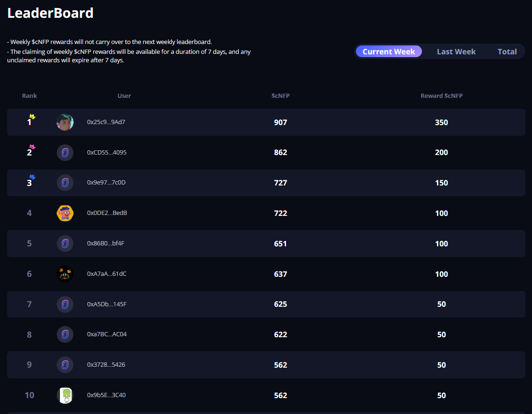Click the blue crown icon on rank 3
Viewport: 532px width, 414px height.
pyautogui.click(x=32, y=177)
